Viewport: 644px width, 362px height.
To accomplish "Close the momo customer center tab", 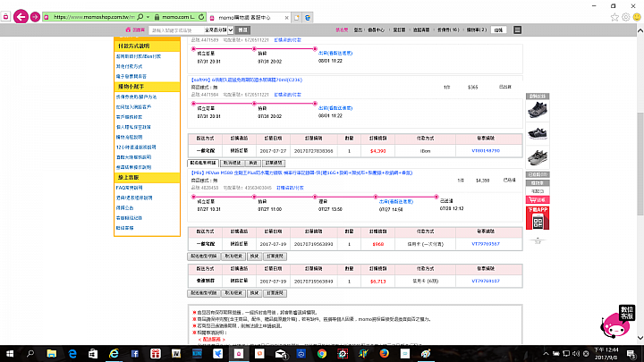I will pyautogui.click(x=286, y=17).
